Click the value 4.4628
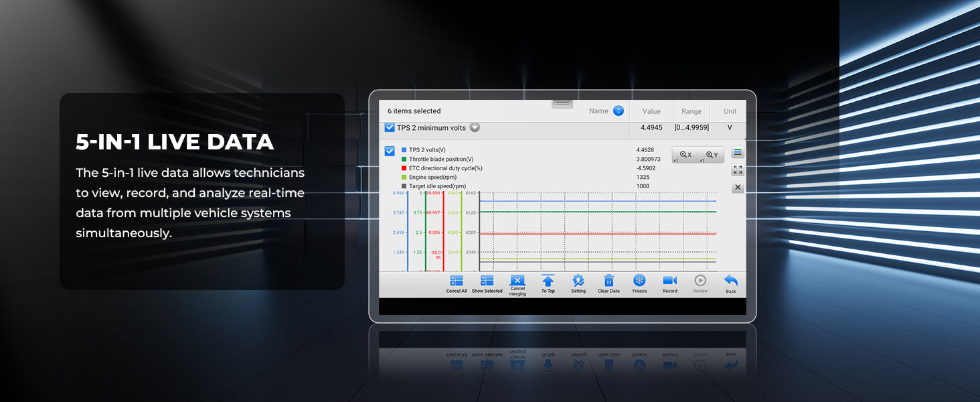This screenshot has width=980, height=402. pos(645,150)
